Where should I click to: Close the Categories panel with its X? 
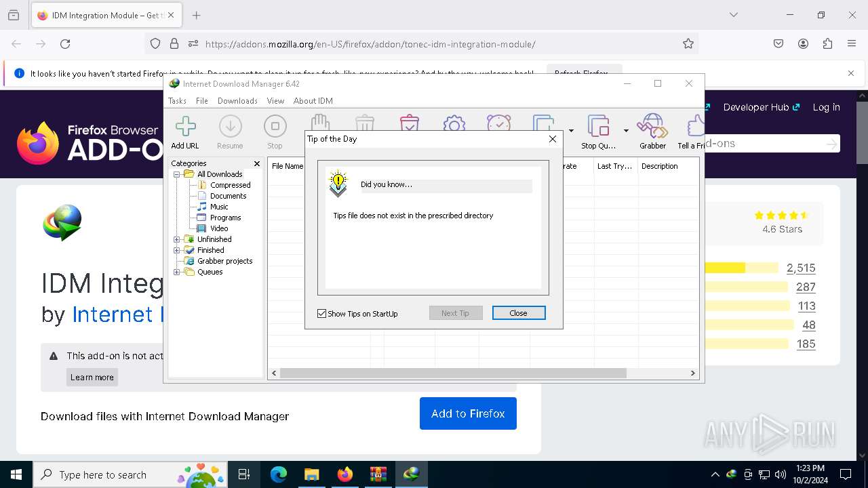coord(257,163)
